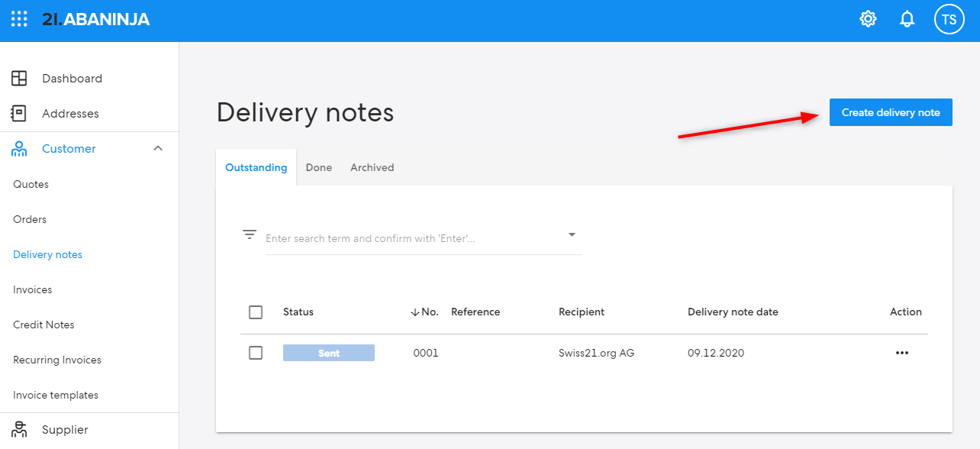Open the filter icon beside search
This screenshot has width=980, height=449.
tap(250, 234)
